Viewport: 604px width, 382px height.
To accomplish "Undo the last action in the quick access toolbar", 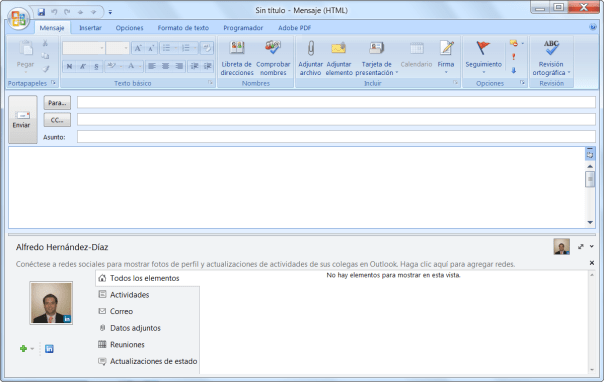I will 54,12.
